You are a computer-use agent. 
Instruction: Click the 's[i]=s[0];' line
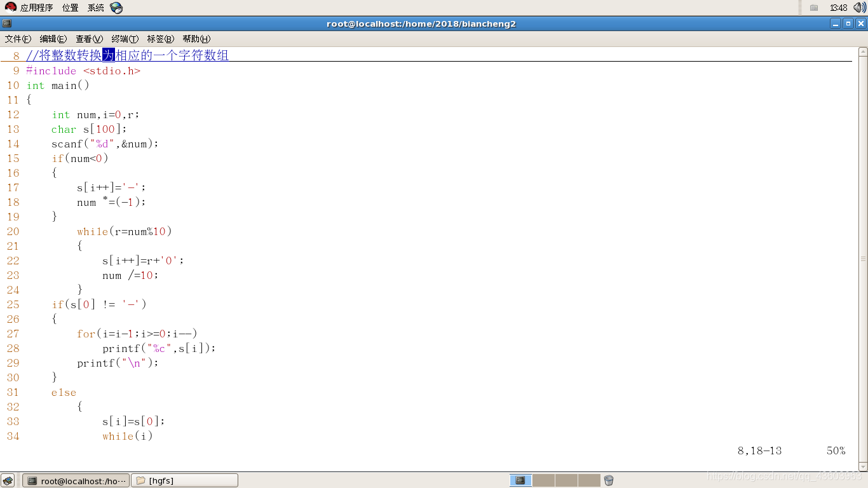(133, 422)
